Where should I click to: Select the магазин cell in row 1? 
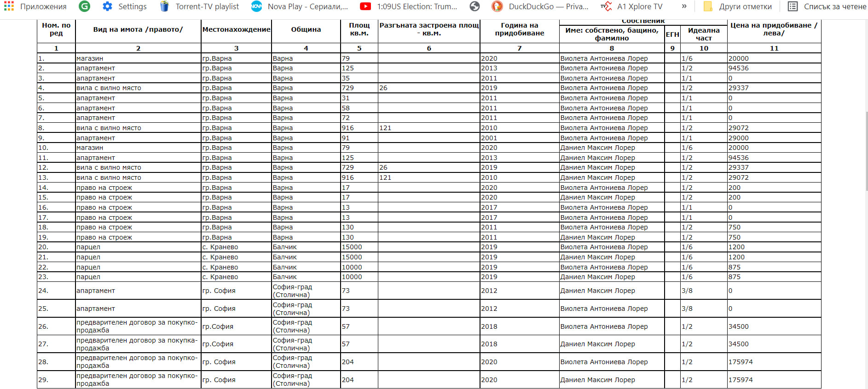(x=90, y=58)
